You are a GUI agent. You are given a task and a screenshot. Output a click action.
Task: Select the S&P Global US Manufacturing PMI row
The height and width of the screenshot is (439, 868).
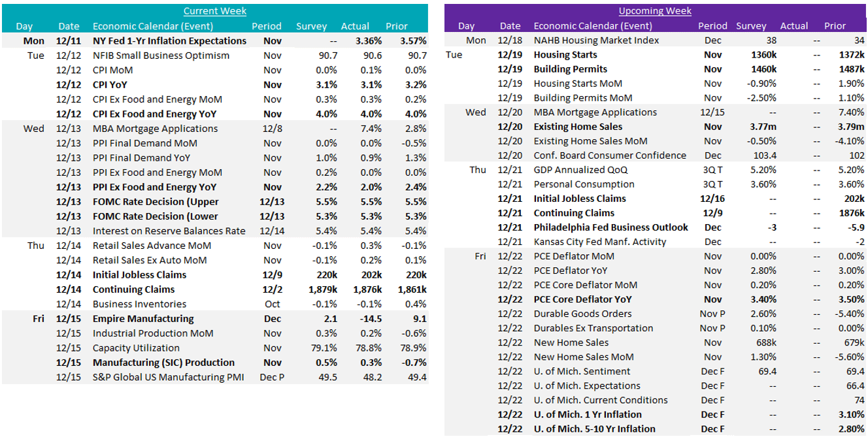tap(168, 377)
